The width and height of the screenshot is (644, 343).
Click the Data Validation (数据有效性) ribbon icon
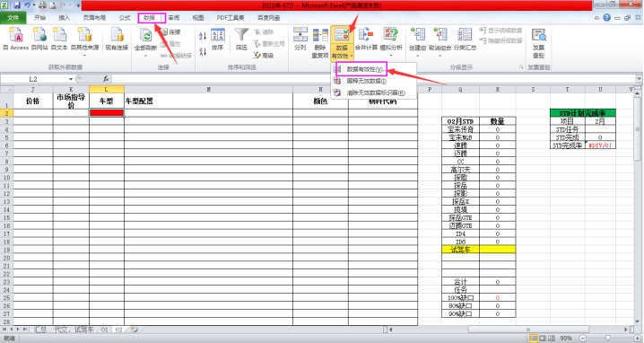(342, 34)
